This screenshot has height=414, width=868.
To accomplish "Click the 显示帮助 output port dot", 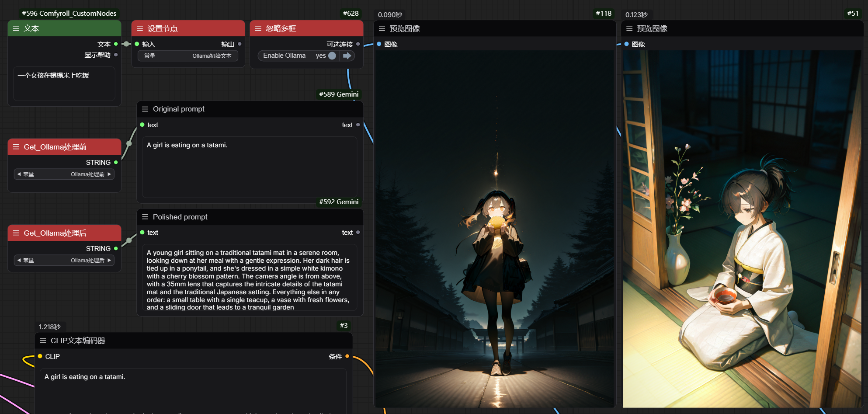I will pyautogui.click(x=116, y=55).
